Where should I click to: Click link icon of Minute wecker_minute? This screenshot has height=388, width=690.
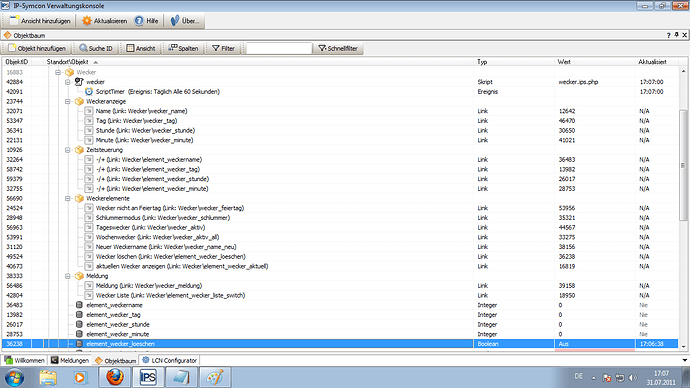pos(89,140)
